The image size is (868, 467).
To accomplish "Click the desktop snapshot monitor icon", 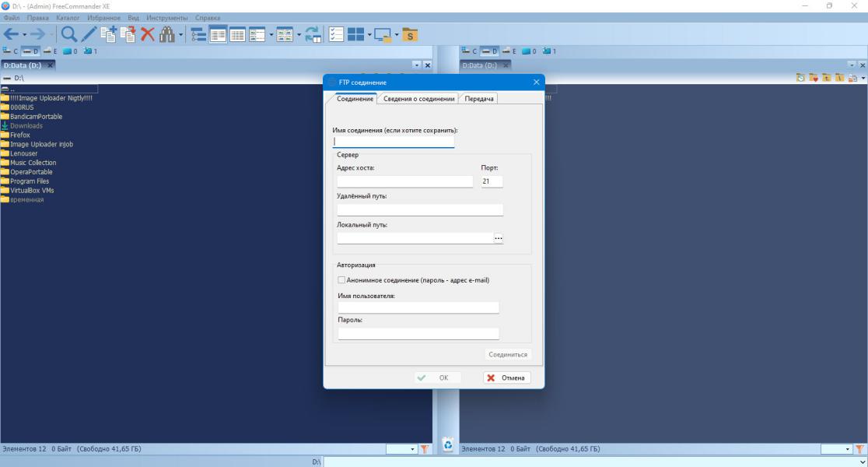I will [x=383, y=35].
